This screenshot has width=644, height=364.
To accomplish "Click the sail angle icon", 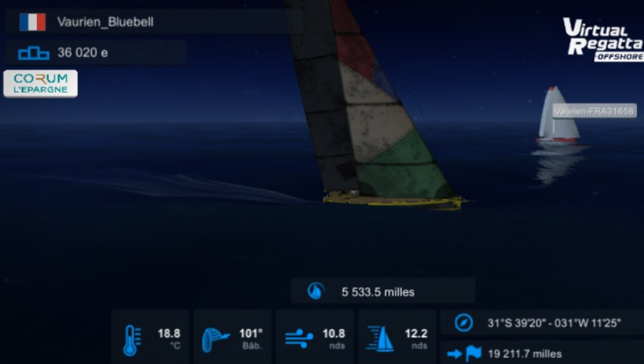I will pos(215,340).
